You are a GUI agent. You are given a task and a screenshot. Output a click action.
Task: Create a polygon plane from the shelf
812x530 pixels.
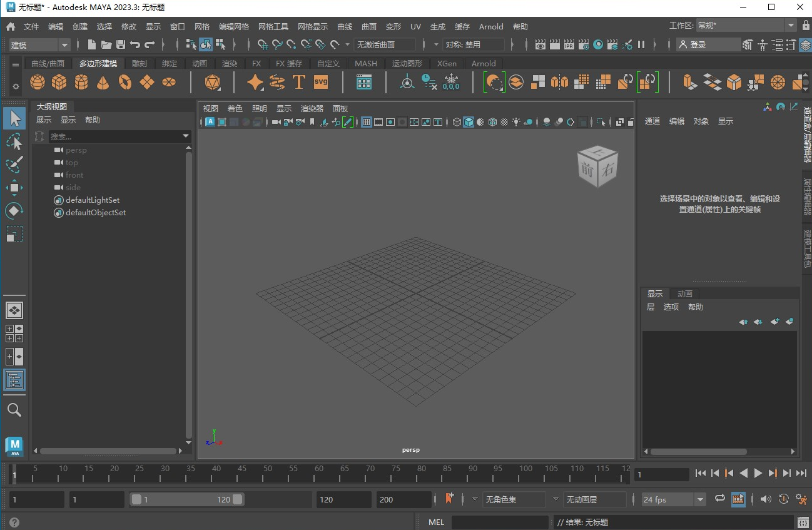coord(147,82)
